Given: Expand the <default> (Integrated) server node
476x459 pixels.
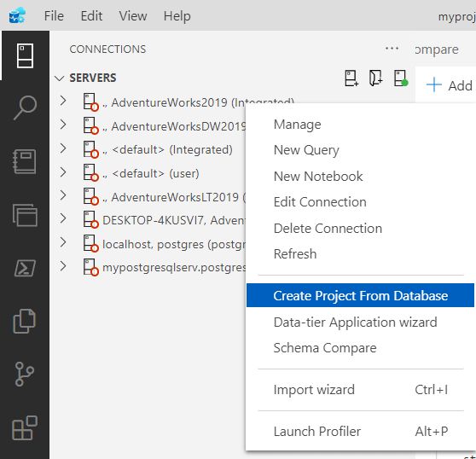Looking at the screenshot, I should tap(63, 148).
